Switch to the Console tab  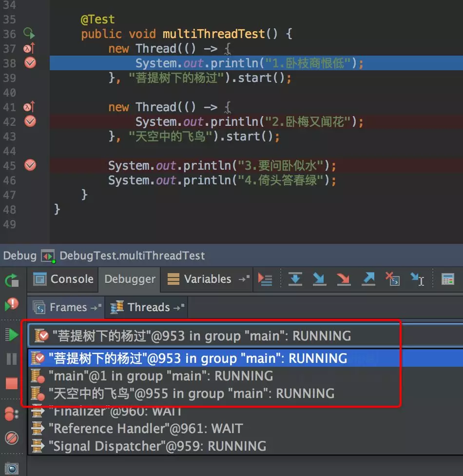(x=62, y=279)
